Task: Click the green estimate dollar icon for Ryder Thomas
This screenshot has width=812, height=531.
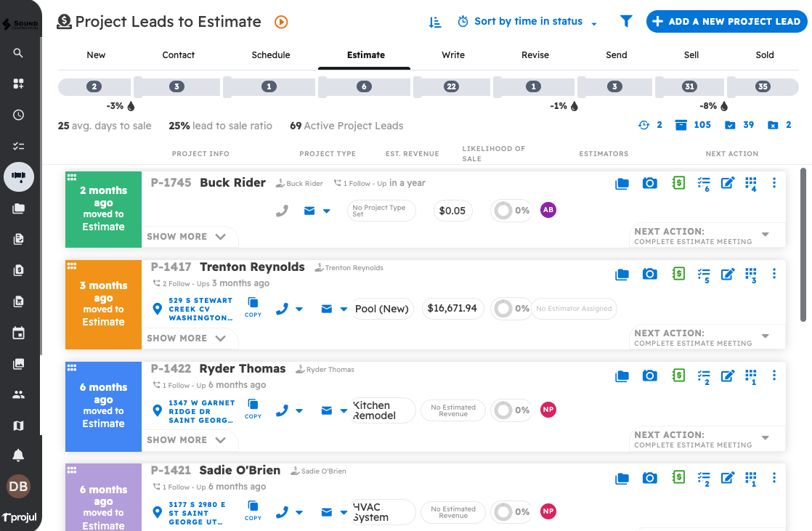Action: [x=678, y=376]
